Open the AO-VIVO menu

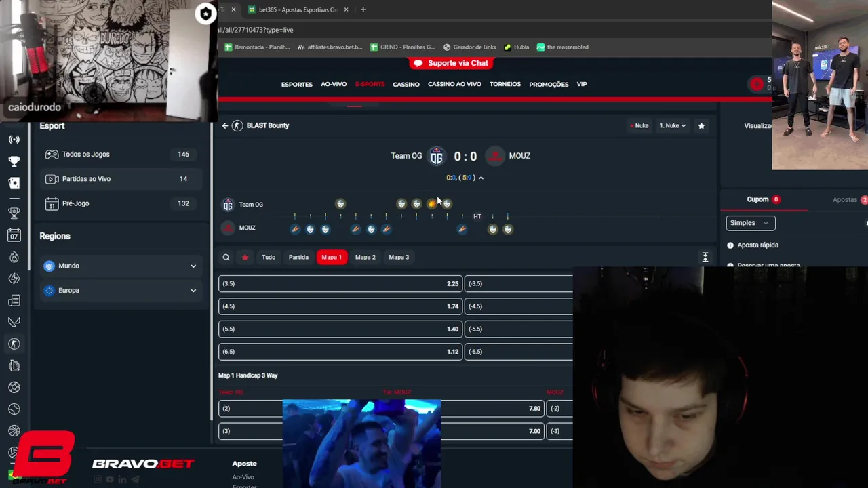[334, 84]
